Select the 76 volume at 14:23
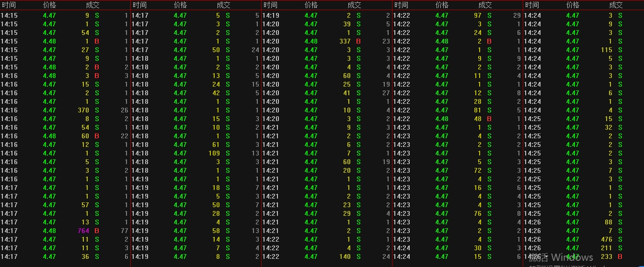The height and width of the screenshot is (267, 644). [478, 213]
